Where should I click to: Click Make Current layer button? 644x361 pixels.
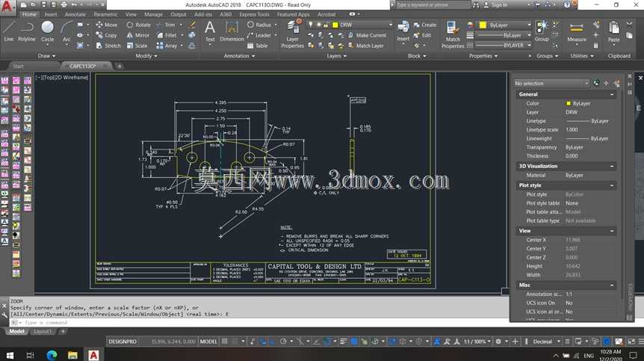[x=367, y=35]
